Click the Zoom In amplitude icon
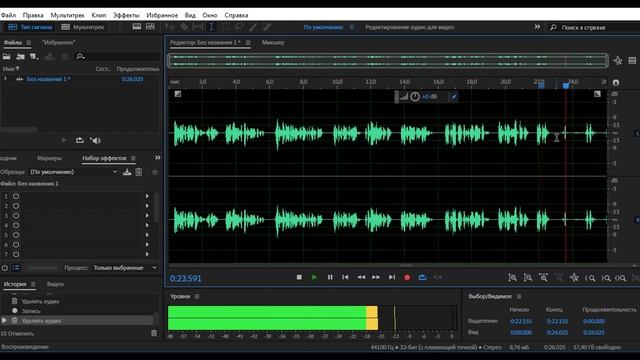Viewport: 640px width, 360px height. click(x=512, y=278)
